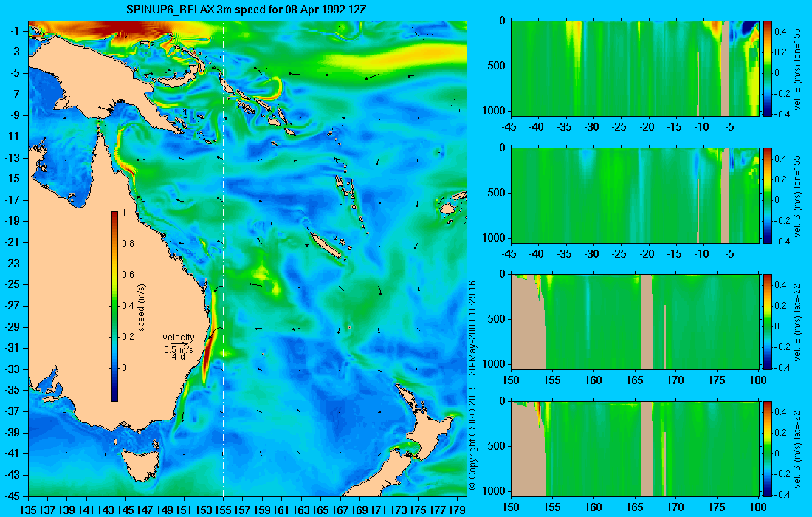The width and height of the screenshot is (812, 517).
Task: Click the vel. E lat=-22 depth section plot
Action: [x=635, y=322]
